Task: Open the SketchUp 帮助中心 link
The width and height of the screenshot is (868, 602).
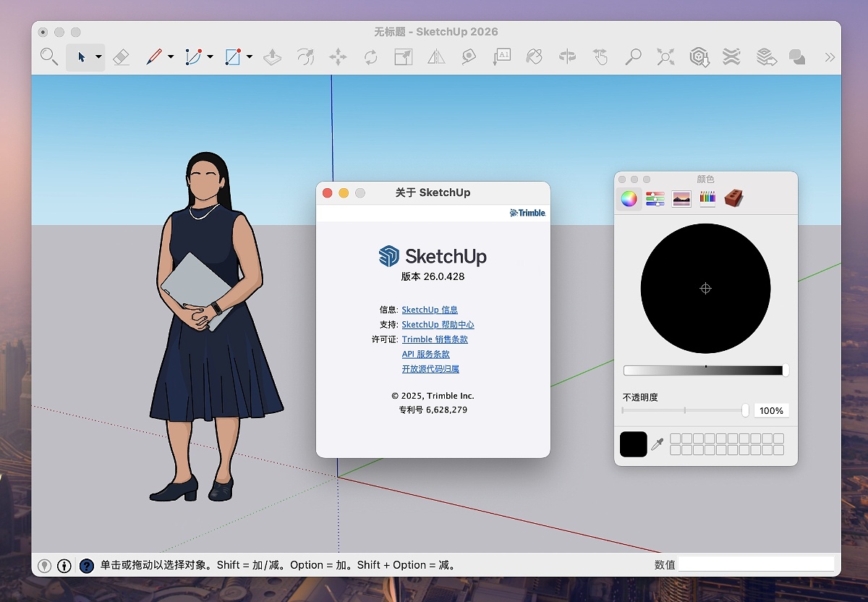Action: click(438, 325)
